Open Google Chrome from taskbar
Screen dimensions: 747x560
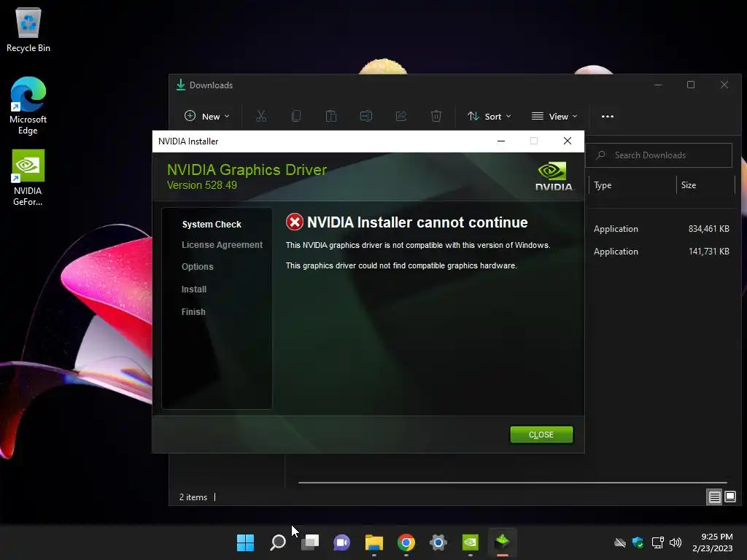tap(406, 542)
